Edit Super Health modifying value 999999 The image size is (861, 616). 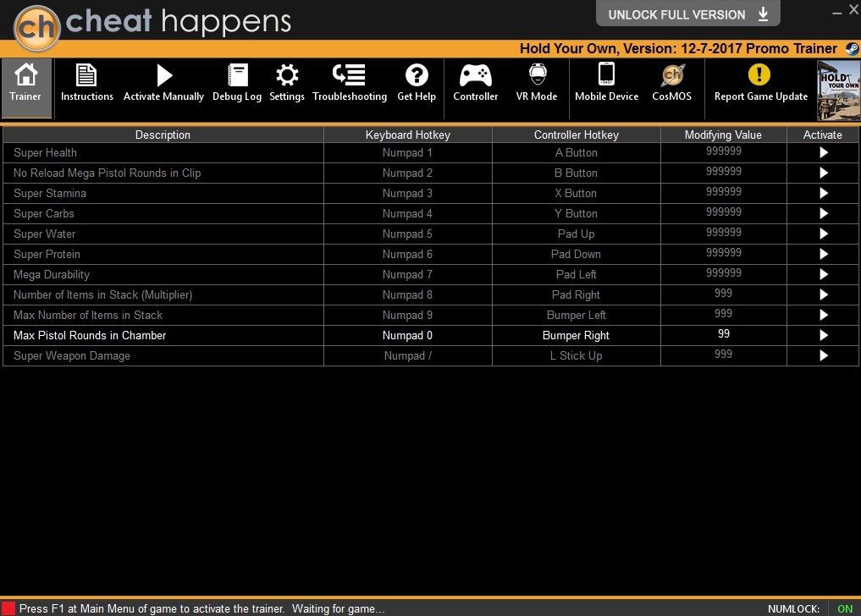(x=724, y=151)
